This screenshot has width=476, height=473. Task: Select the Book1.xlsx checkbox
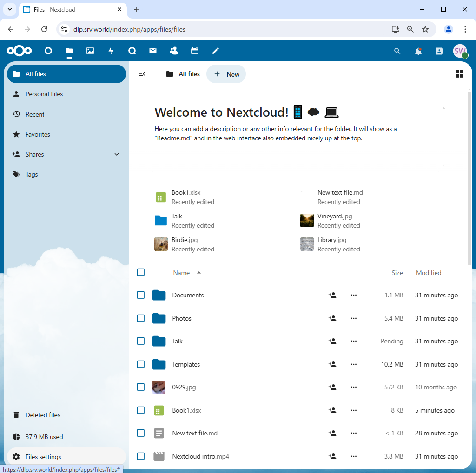[141, 410]
